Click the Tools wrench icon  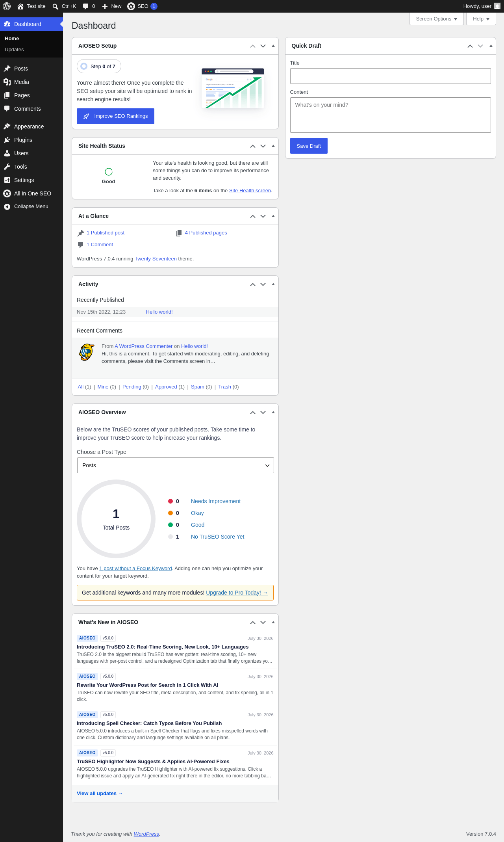(7, 167)
